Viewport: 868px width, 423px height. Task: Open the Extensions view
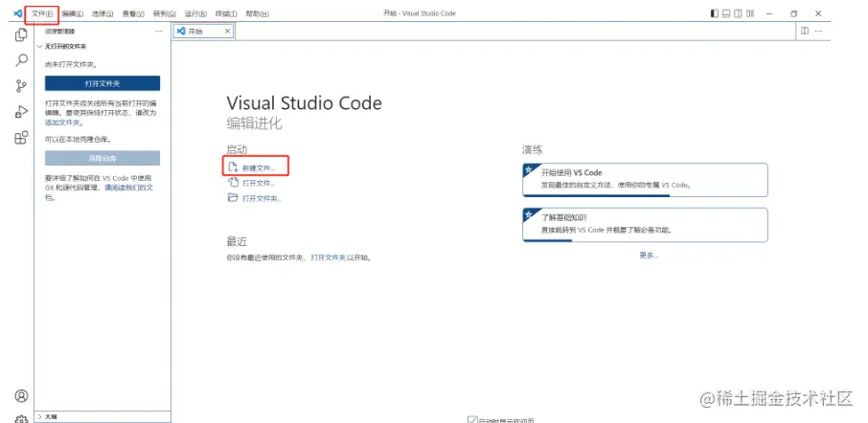click(21, 137)
